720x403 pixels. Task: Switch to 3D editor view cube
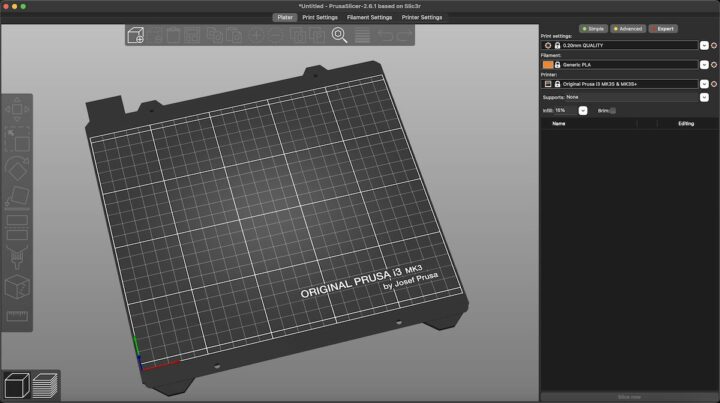[16, 385]
